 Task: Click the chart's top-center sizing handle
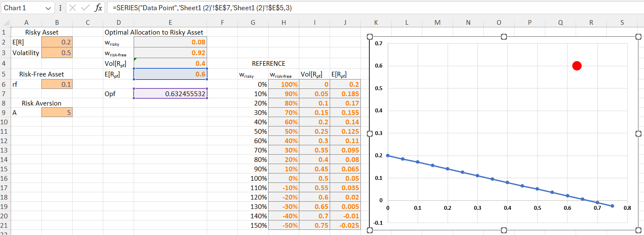(504, 37)
